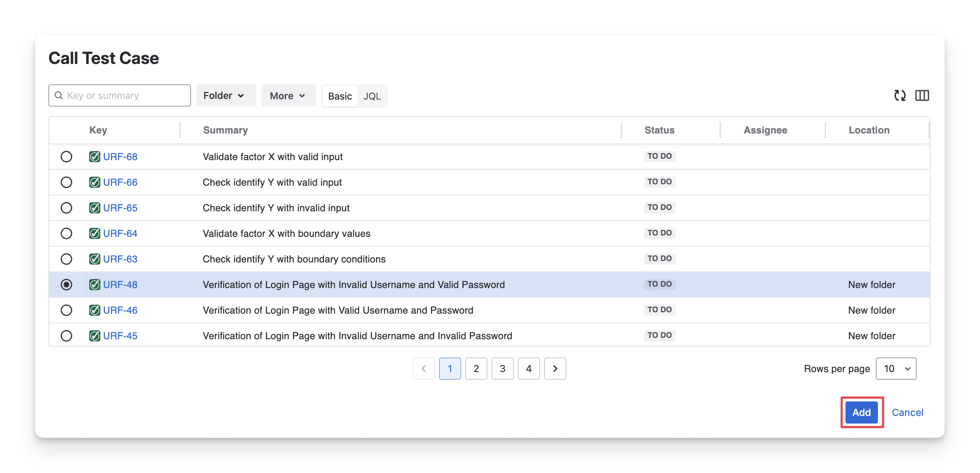Open the Rows per page dropdown

point(896,369)
